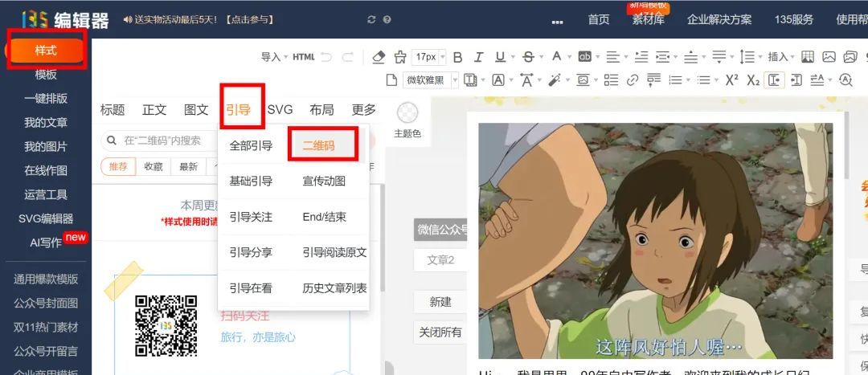Click the 在"二维码"内搜索 search field
The image size is (868, 375).
(x=161, y=141)
